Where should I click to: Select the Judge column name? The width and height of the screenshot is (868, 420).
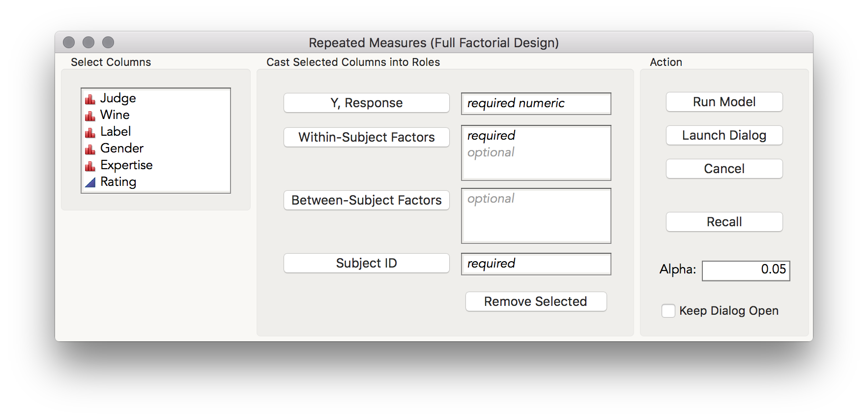pos(118,98)
